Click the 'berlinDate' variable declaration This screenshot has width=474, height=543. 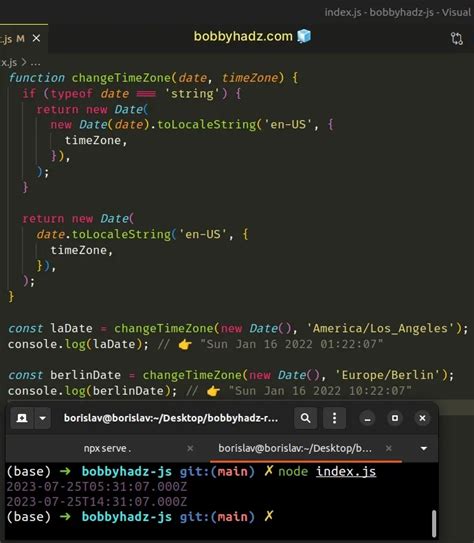(x=86, y=375)
